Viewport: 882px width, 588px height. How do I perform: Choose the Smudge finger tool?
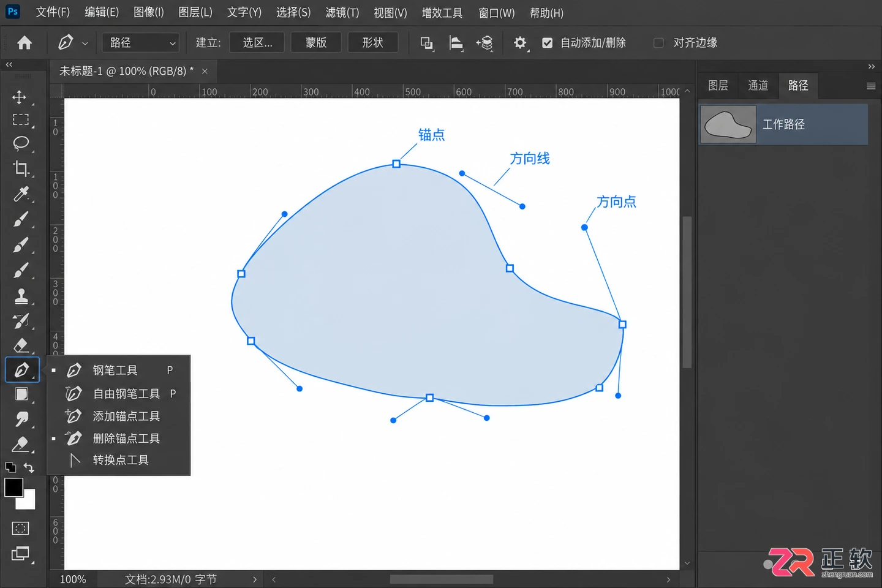pos(21,419)
